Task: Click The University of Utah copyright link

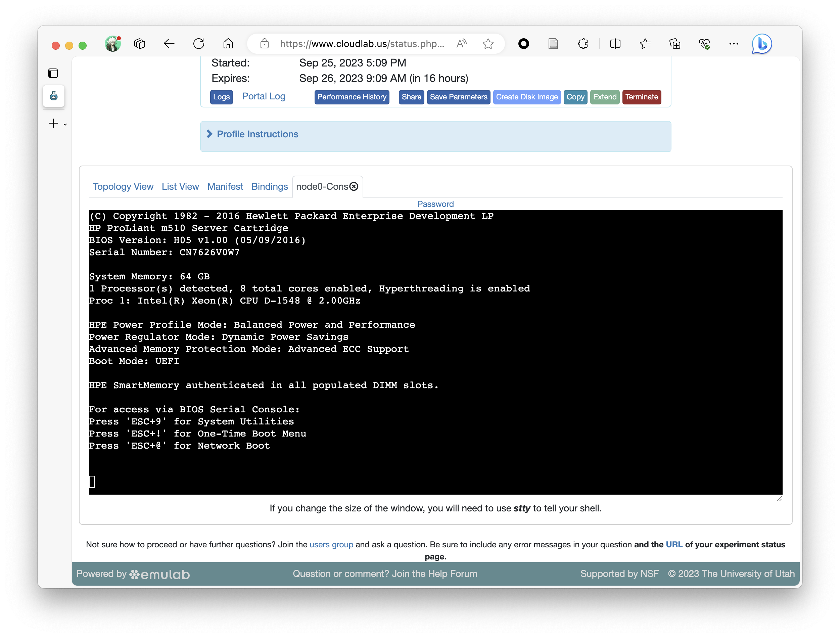Action: (732, 574)
